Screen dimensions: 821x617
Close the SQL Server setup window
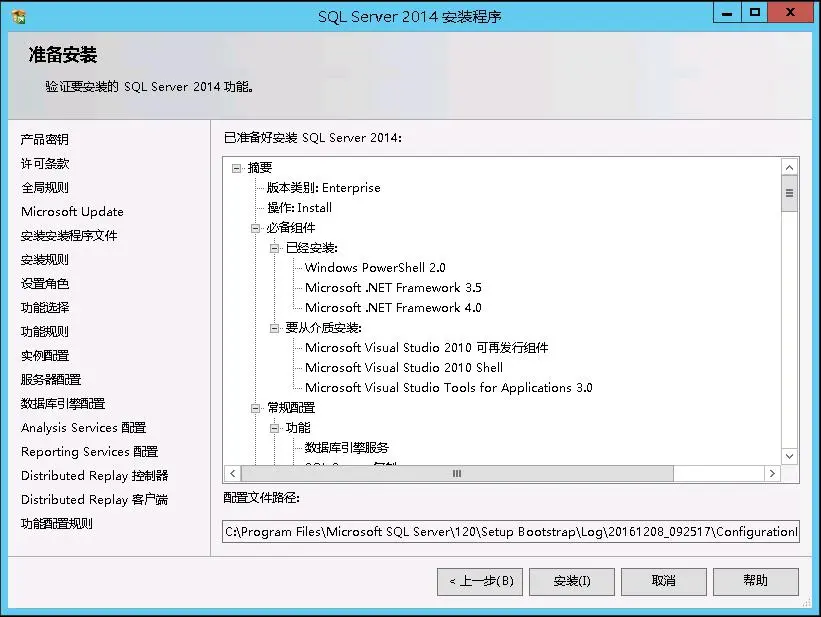pos(790,13)
